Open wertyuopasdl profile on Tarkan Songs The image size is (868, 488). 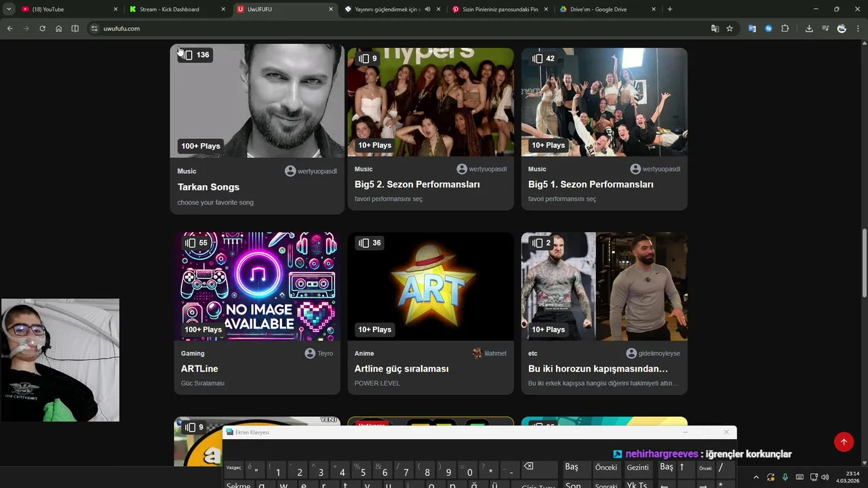[x=311, y=171]
